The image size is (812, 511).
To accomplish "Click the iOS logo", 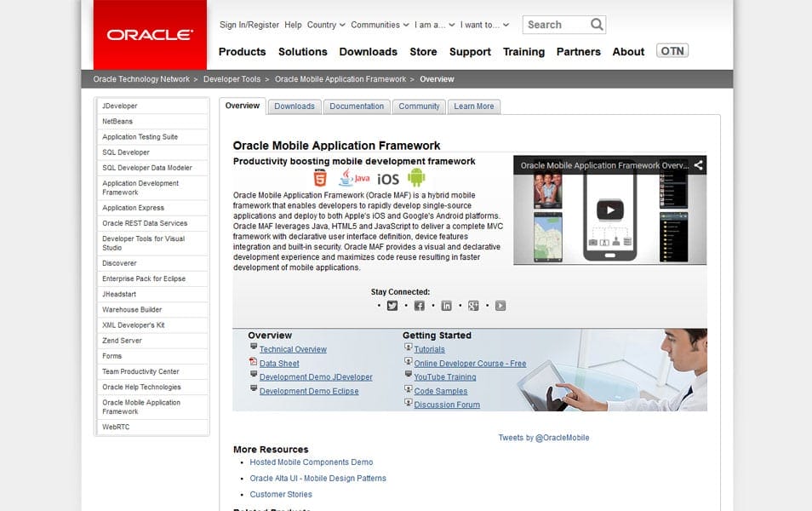I will pyautogui.click(x=388, y=180).
